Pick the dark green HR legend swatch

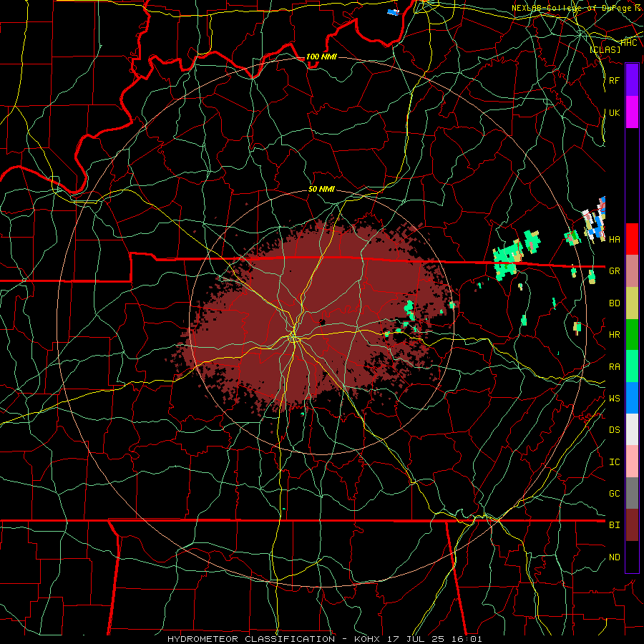point(632,334)
